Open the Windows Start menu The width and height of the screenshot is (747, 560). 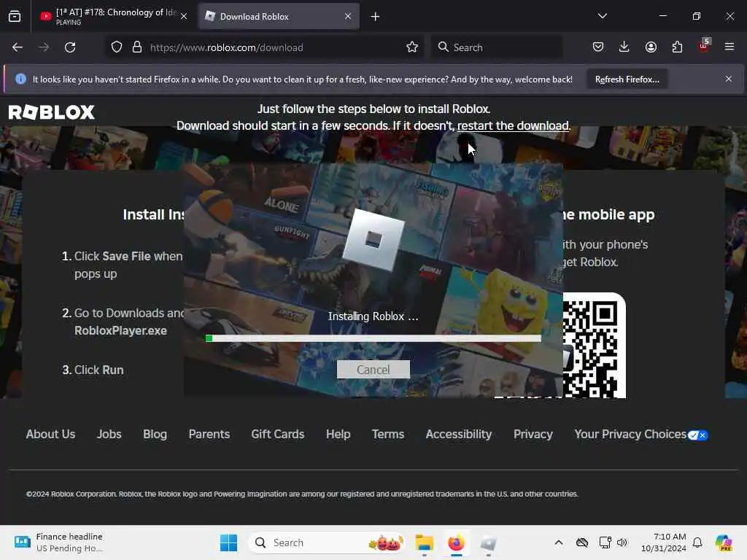[x=228, y=542]
